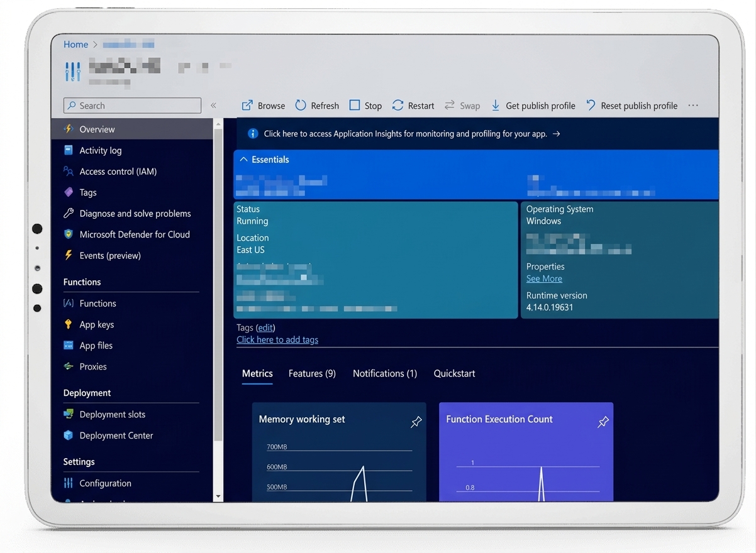This screenshot has height=553, width=756.
Task: Click the info icon in the banner
Action: coord(253,133)
